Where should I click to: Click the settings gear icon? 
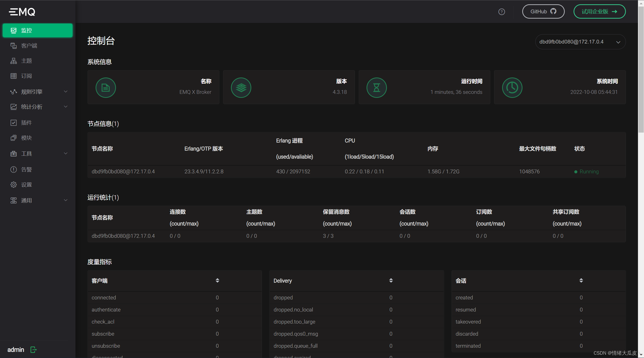(x=14, y=184)
